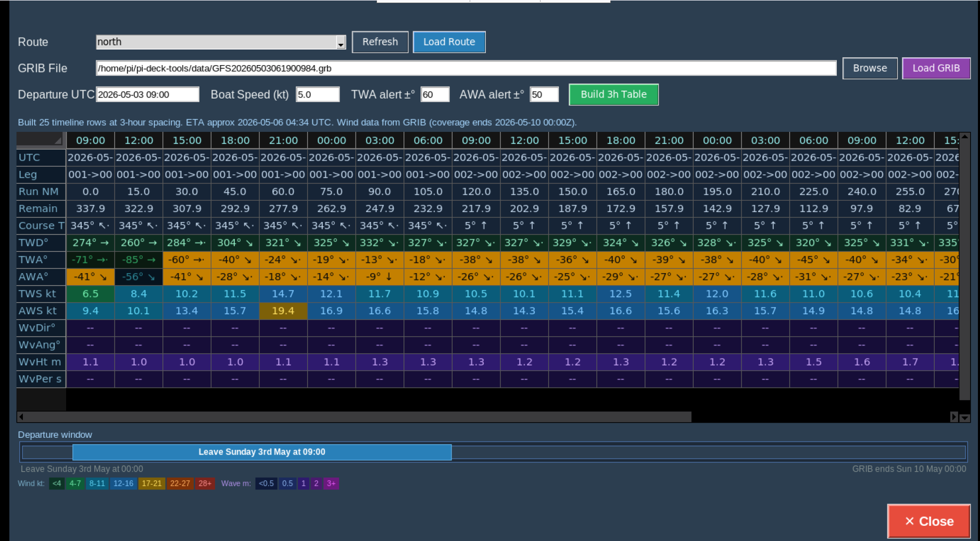The width and height of the screenshot is (980, 541).
Task: Click the Refresh button
Action: pyautogui.click(x=380, y=42)
